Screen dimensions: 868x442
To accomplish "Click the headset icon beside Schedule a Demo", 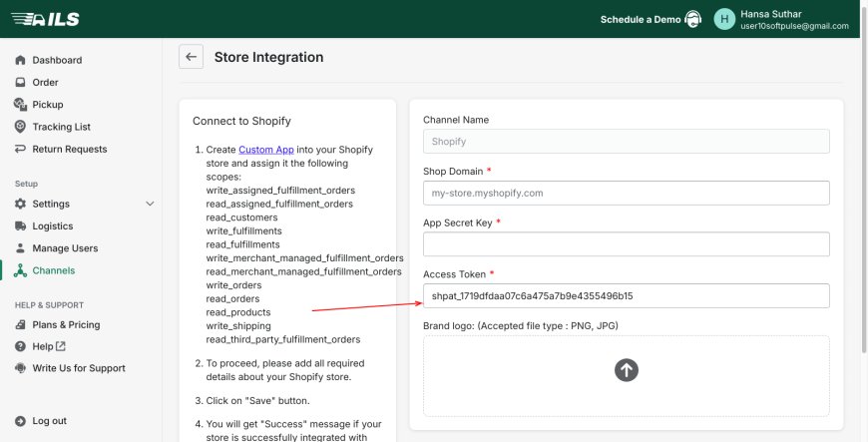I will (x=692, y=19).
